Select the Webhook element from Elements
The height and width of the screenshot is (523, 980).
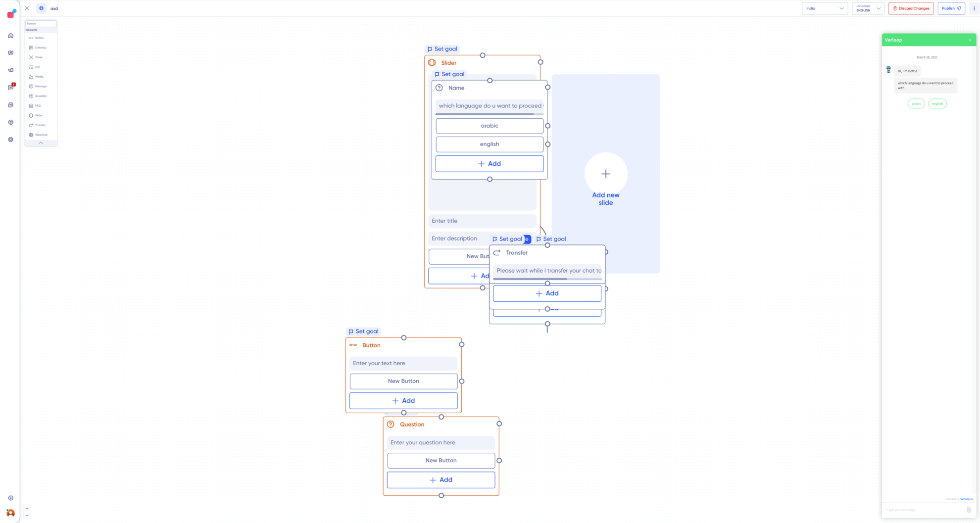[x=39, y=134]
